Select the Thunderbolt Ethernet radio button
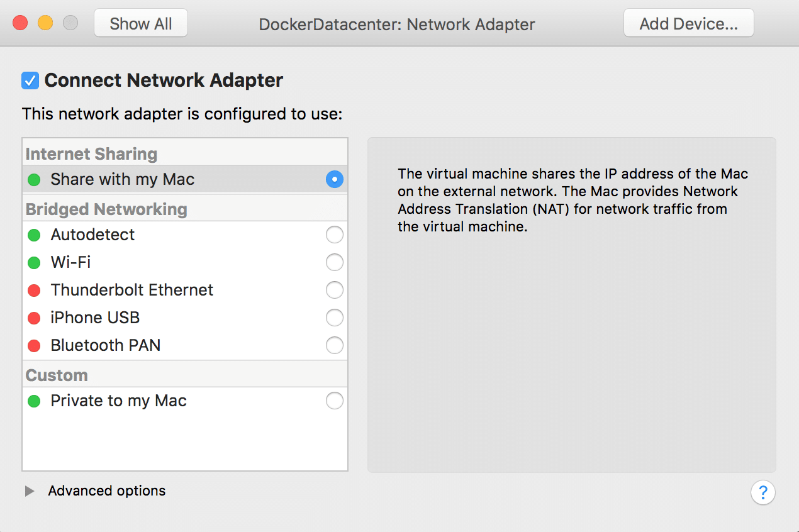The height and width of the screenshot is (532, 799). tap(334, 290)
